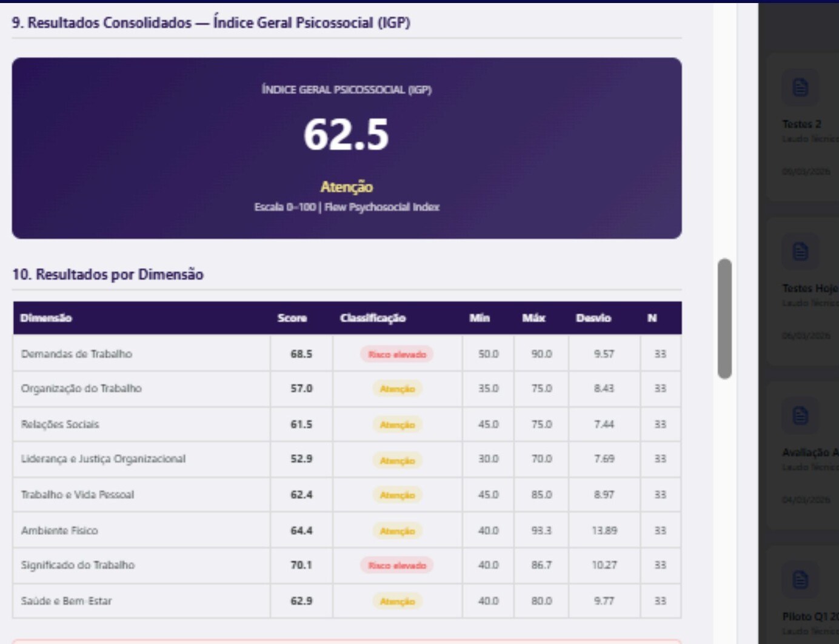Click the 'ÍNDICE GERAL PSICOSSOCIAL (IGP)' card title
The image size is (839, 644).
(x=347, y=90)
